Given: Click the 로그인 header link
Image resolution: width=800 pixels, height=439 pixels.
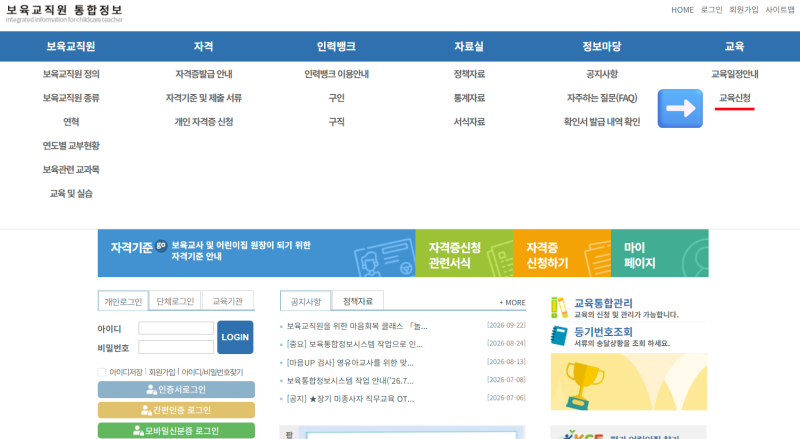Looking at the screenshot, I should coord(711,10).
